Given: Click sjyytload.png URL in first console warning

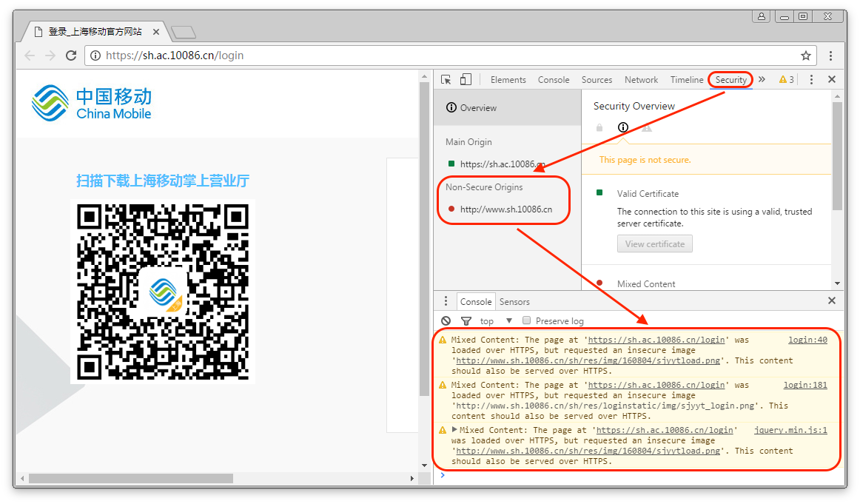Looking at the screenshot, I should tap(588, 360).
